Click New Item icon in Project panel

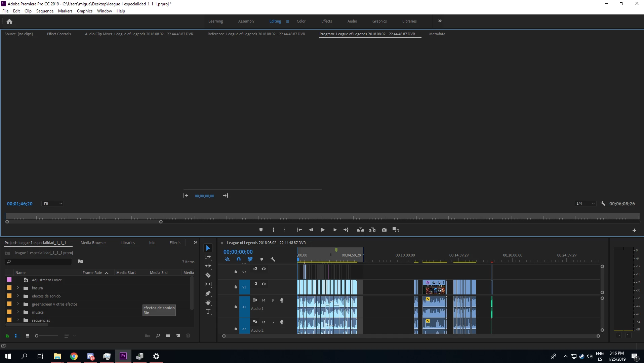178,335
